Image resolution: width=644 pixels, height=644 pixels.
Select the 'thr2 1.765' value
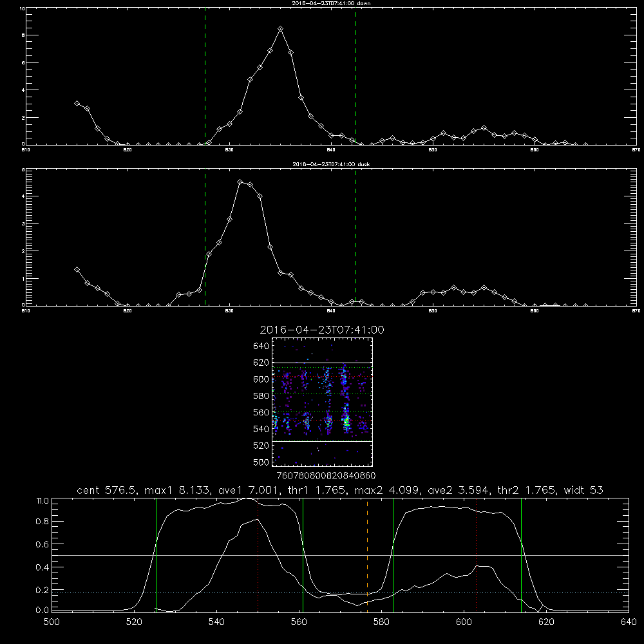coord(527,490)
